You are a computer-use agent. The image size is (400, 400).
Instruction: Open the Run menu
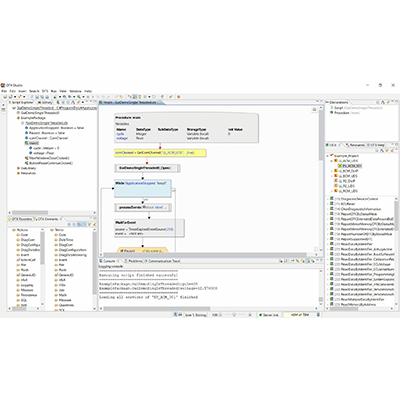(54, 91)
